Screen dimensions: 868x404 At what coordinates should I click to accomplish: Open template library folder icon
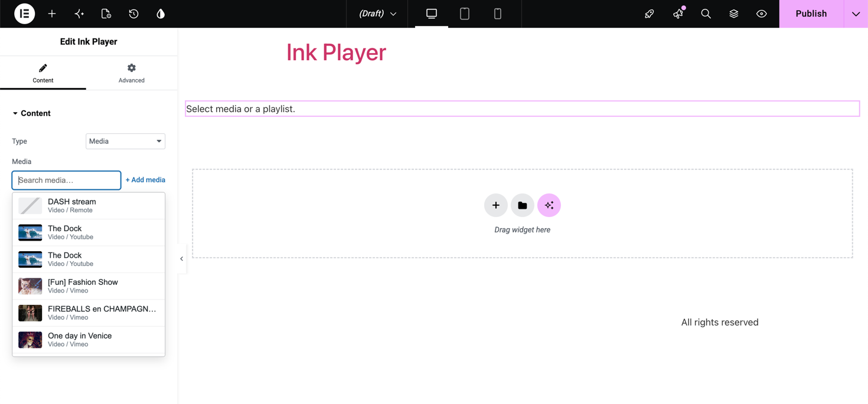523,205
